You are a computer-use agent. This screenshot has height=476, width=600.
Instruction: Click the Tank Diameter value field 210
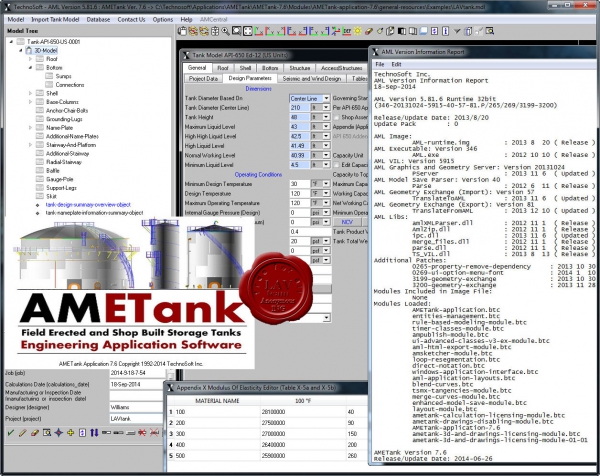(299, 108)
